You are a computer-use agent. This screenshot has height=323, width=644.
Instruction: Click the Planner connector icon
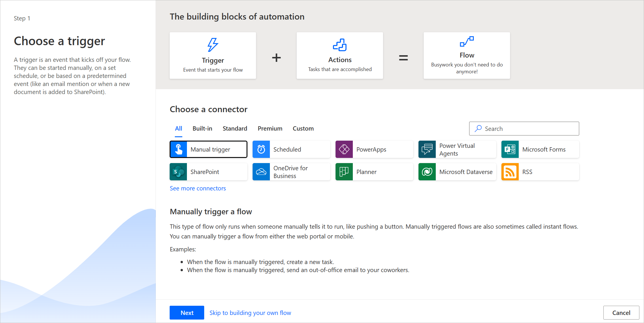(345, 171)
